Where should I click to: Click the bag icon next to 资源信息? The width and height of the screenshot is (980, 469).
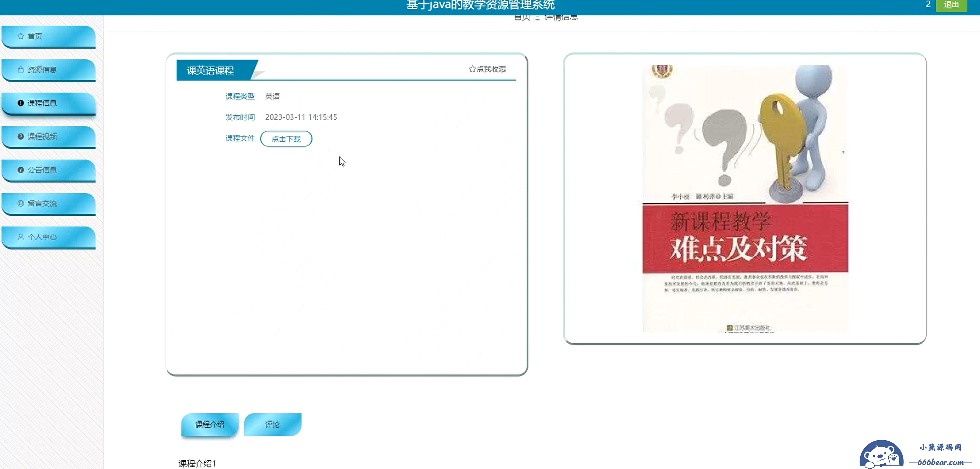tap(21, 70)
